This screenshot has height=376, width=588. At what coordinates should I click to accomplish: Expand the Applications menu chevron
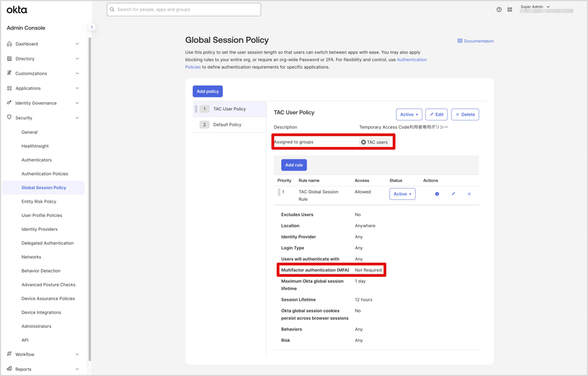point(77,88)
